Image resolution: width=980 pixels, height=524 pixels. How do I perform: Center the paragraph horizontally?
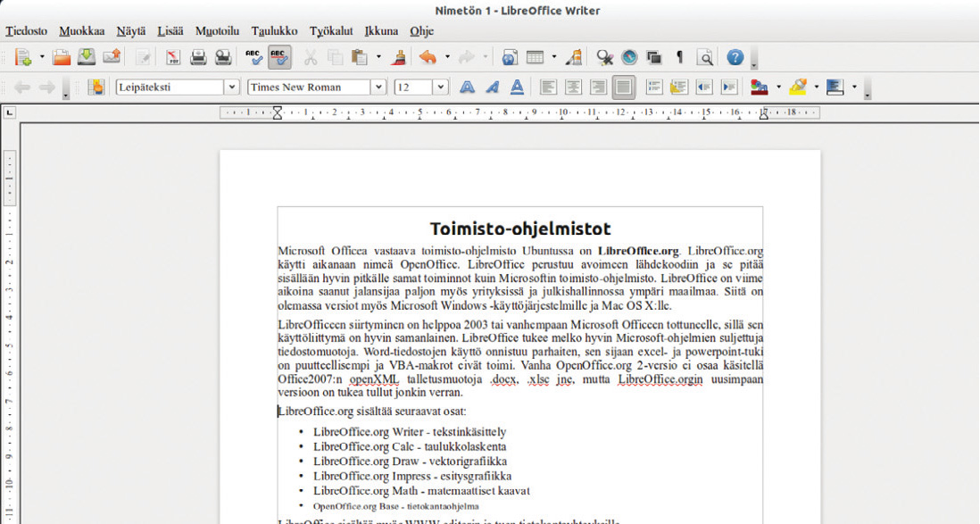[x=573, y=87]
